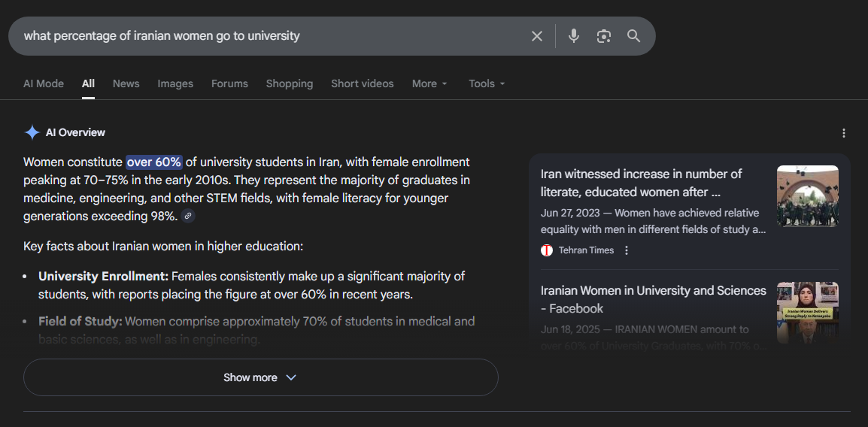Start voice search with microphone icon
The width and height of the screenshot is (868, 427).
(x=574, y=36)
